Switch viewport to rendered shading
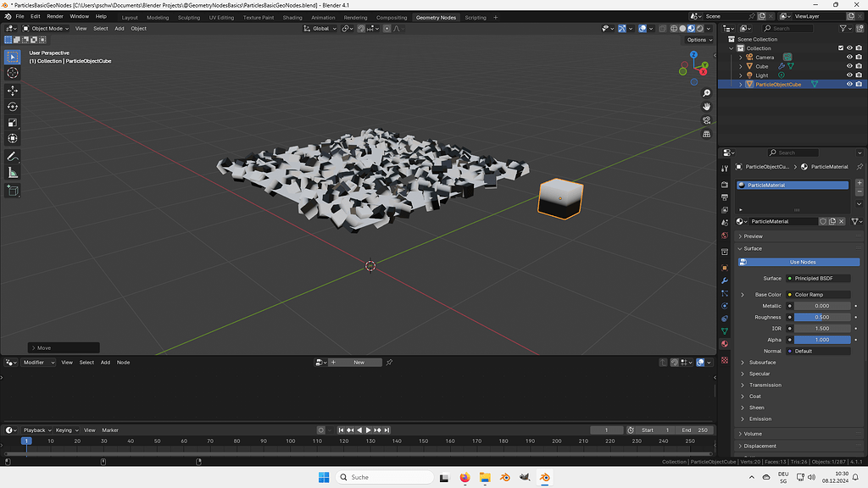The width and height of the screenshot is (868, 488). coord(699,29)
